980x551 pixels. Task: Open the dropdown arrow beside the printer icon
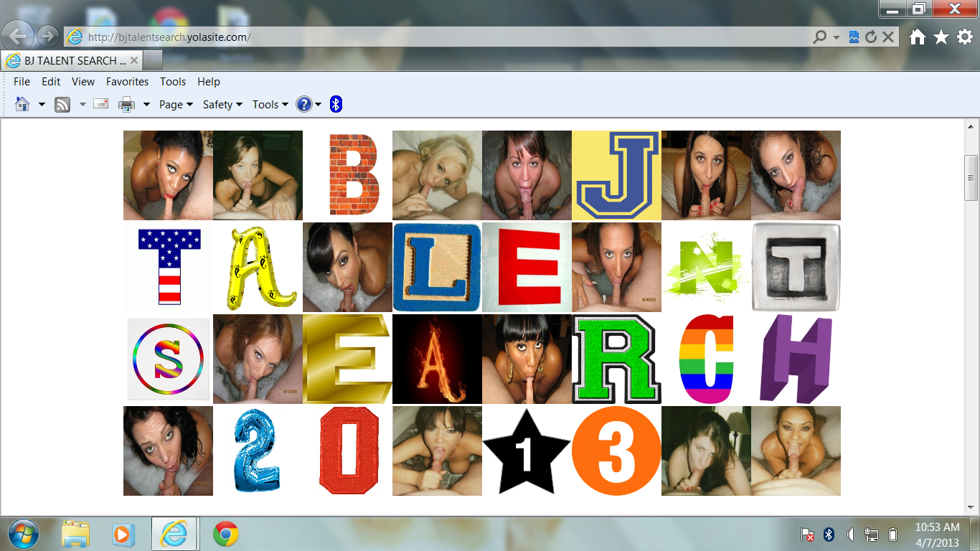[146, 105]
